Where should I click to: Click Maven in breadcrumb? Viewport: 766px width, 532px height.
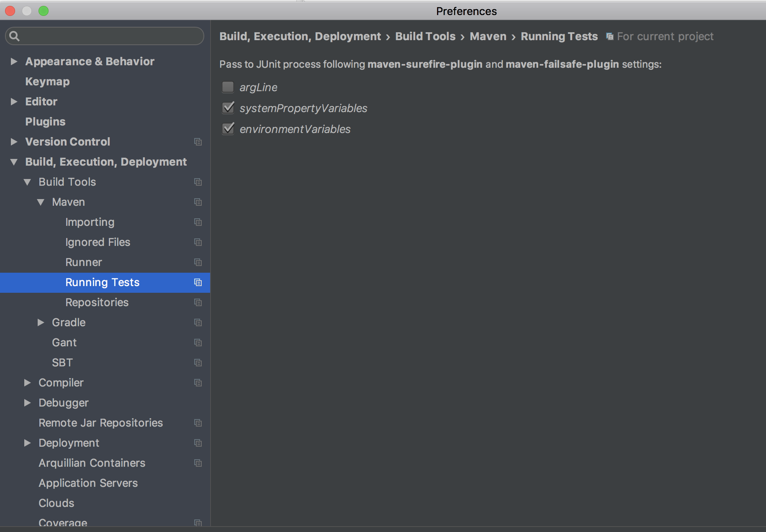pos(488,36)
